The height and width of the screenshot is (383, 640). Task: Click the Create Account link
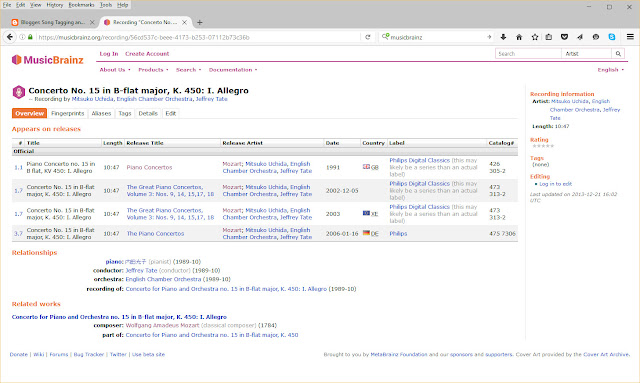click(x=147, y=53)
